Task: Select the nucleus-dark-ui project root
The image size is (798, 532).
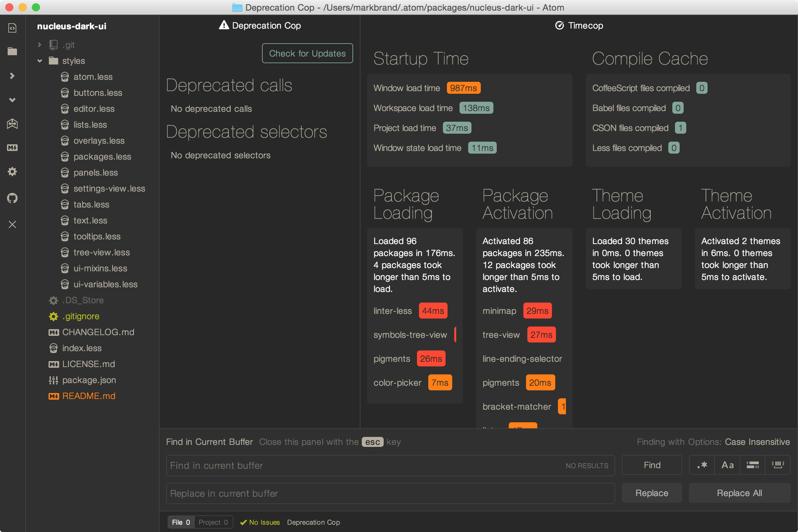Action: [x=71, y=26]
